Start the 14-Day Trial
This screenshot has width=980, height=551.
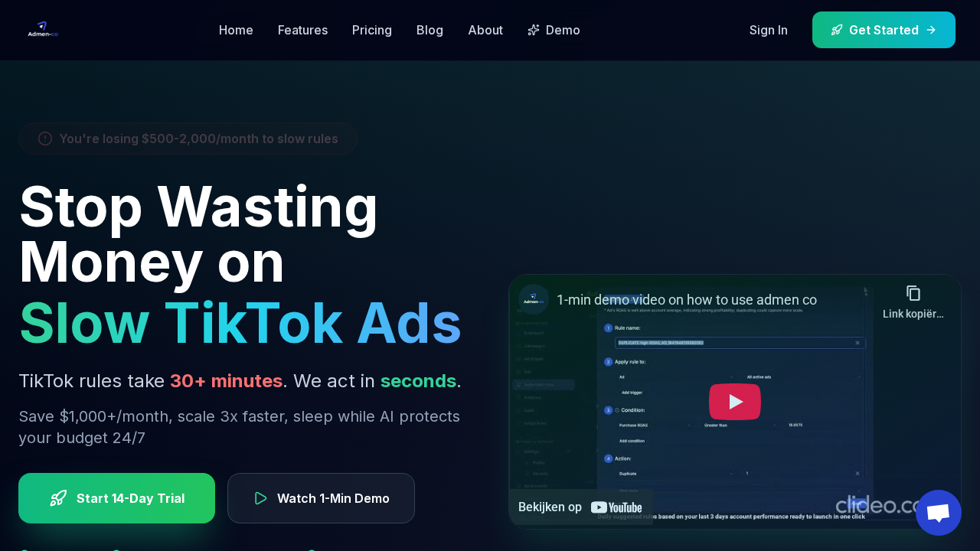(x=116, y=498)
